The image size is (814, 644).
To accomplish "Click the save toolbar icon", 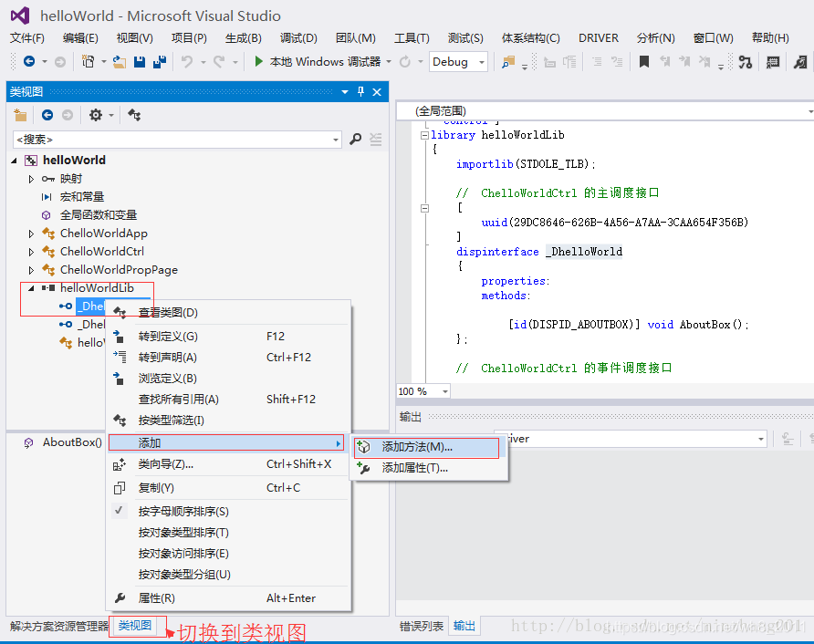I will pos(139,62).
